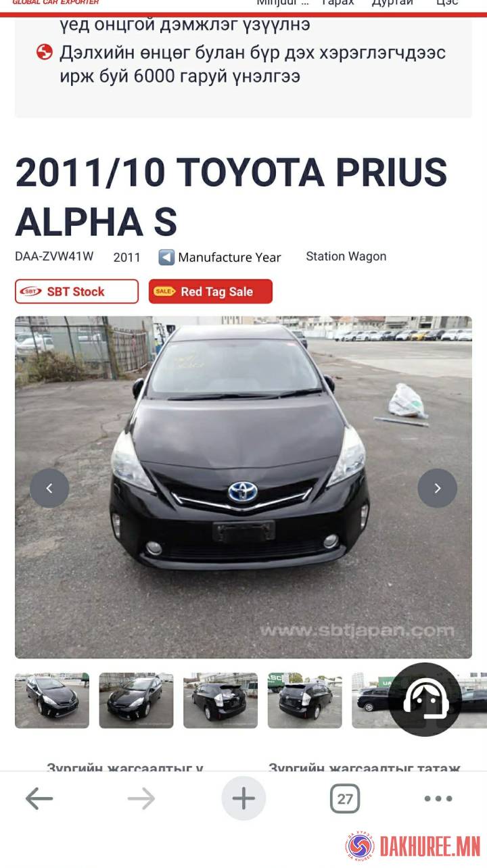Open a new browser tab
The height and width of the screenshot is (868, 487).
coord(243,799)
